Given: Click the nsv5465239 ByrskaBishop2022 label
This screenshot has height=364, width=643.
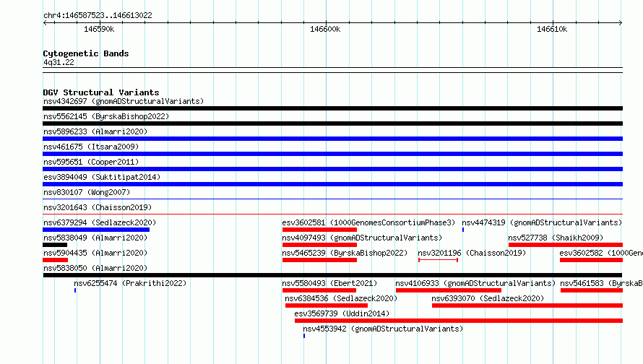Looking at the screenshot, I should 345,253.
